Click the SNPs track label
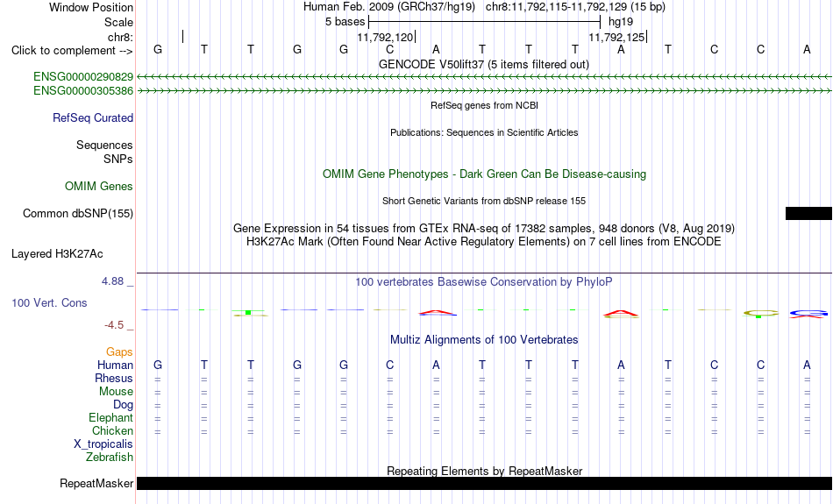833x504 pixels. click(118, 159)
